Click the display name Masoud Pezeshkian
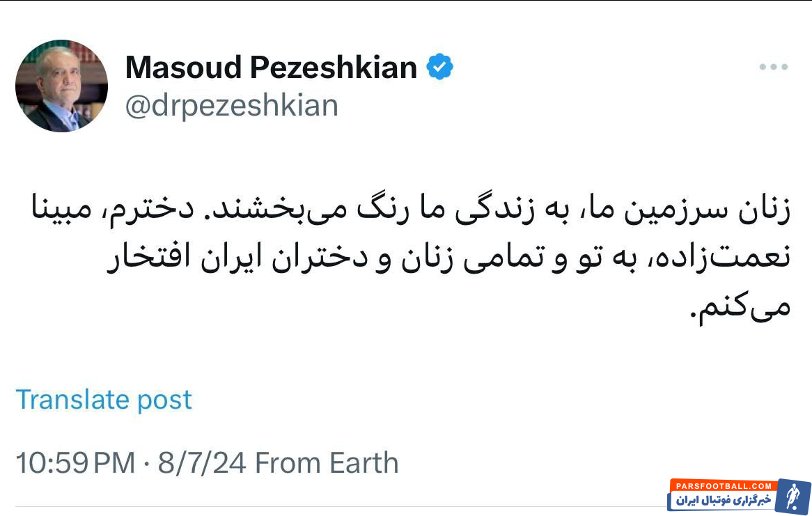Viewport: 812px width, 516px height. 272,67
